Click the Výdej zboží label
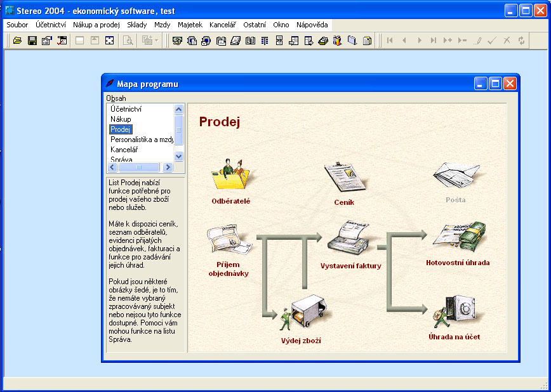 [x=301, y=341]
